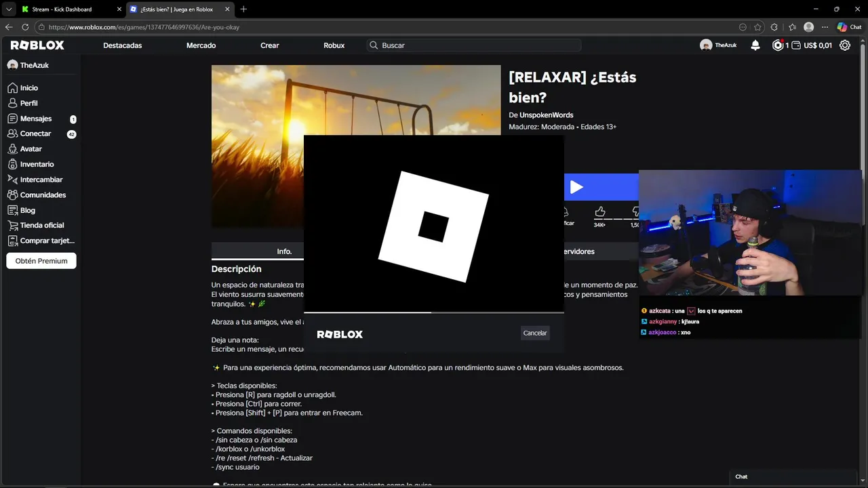The image size is (868, 488).
Task: Open Mercado in the Roblox header
Action: click(201, 45)
